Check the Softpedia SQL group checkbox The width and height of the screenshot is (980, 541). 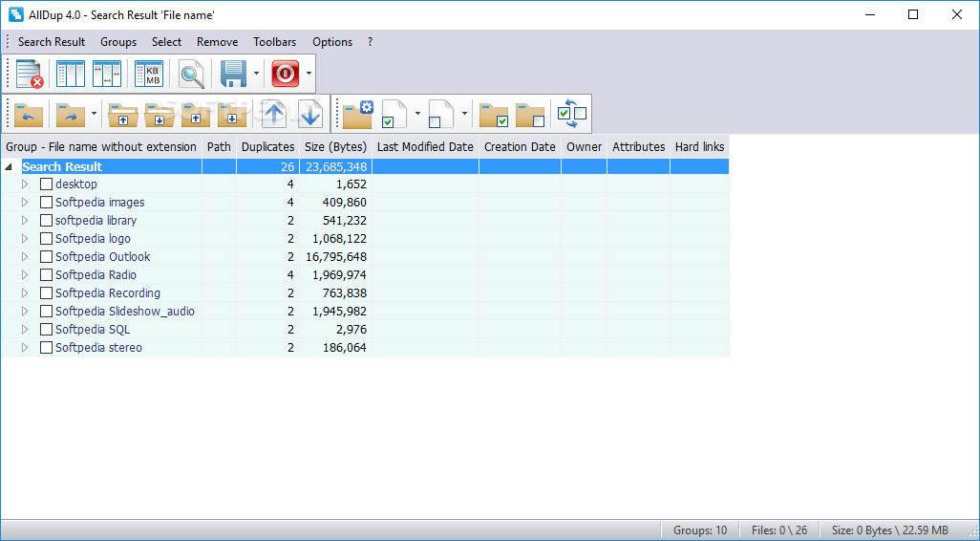pos(46,329)
